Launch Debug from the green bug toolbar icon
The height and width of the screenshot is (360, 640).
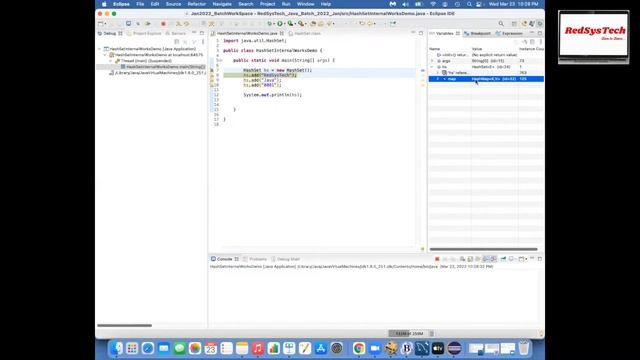point(269,24)
